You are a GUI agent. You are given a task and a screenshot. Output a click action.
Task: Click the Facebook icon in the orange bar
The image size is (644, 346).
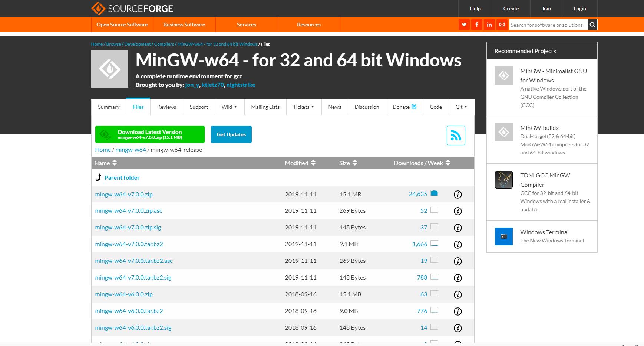[476, 25]
